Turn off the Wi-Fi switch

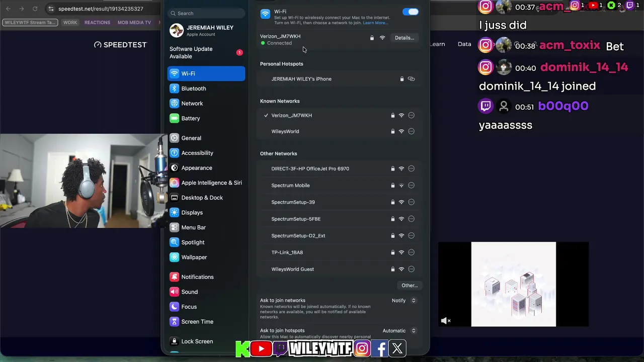tap(411, 12)
